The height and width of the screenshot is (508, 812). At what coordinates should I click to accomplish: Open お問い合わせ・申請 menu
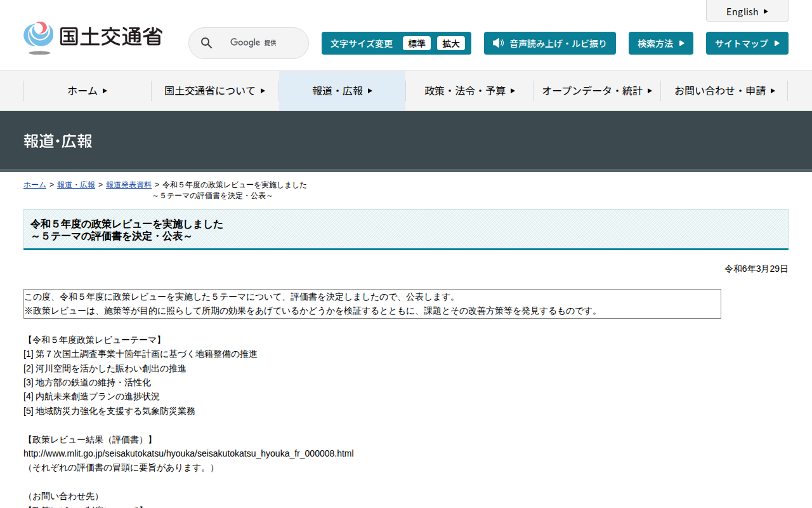(x=724, y=91)
